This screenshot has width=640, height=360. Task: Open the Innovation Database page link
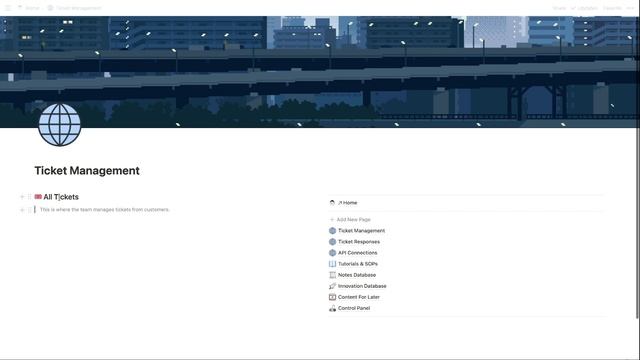pos(362,286)
